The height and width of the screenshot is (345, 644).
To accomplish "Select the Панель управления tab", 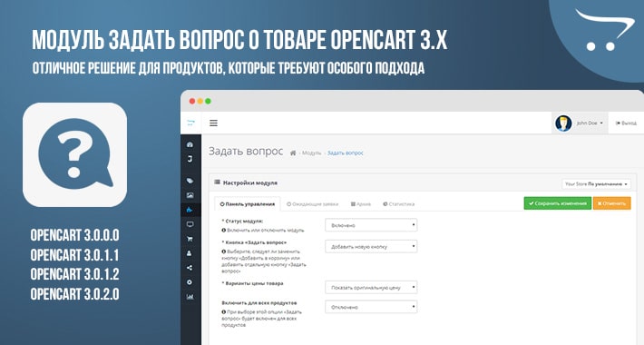I will 248,204.
